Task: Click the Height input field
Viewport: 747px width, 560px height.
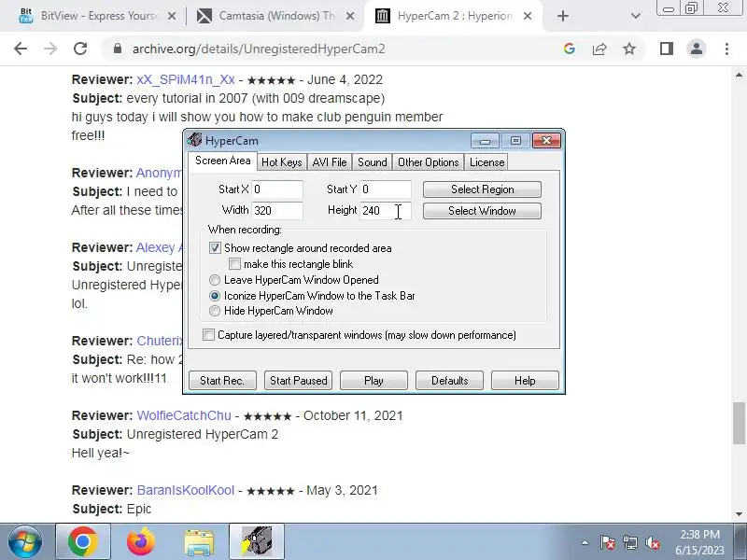Action: (x=385, y=211)
